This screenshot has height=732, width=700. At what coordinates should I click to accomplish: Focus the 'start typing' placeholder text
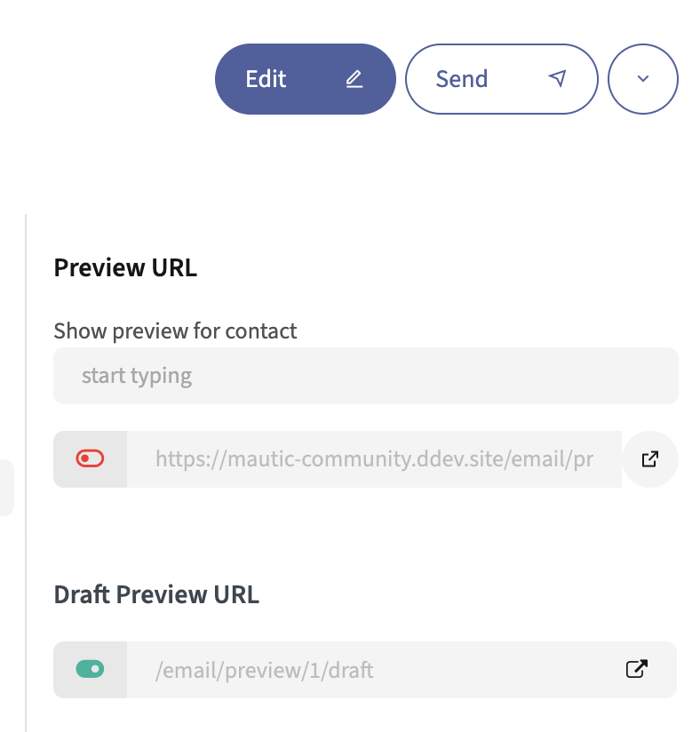[137, 376]
